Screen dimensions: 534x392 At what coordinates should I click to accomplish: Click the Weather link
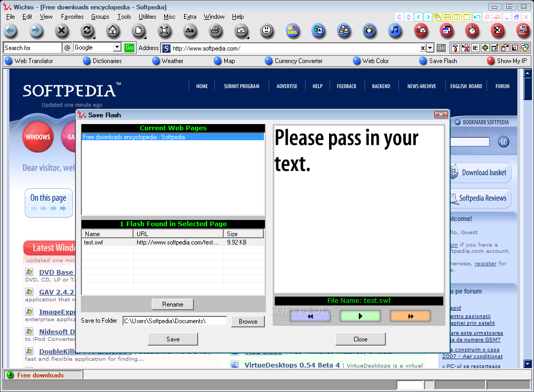point(168,61)
